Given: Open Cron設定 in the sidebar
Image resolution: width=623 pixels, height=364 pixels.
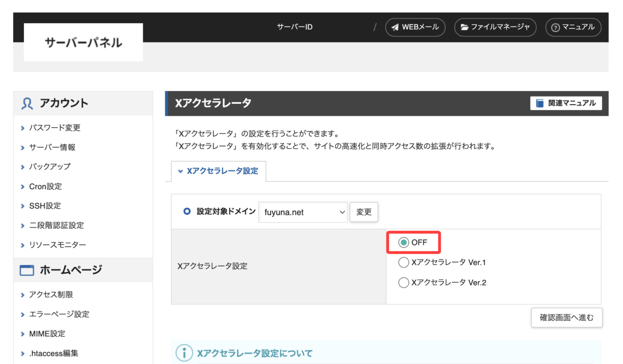Looking at the screenshot, I should 45,186.
